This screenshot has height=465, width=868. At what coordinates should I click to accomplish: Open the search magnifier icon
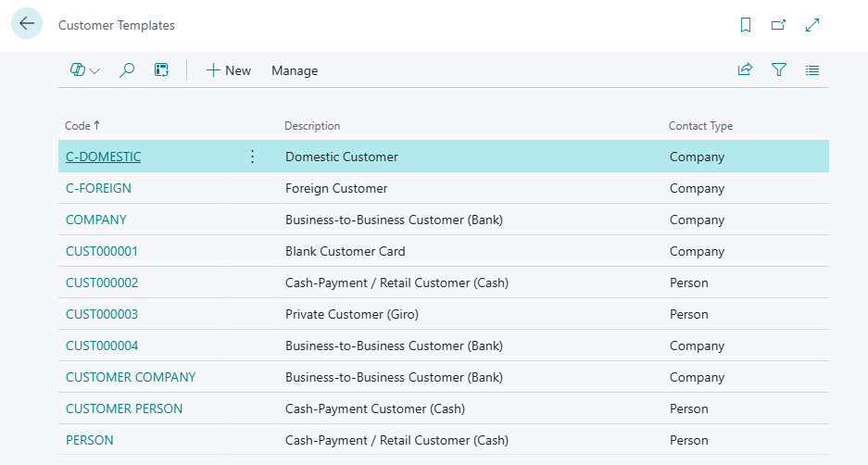(x=127, y=70)
